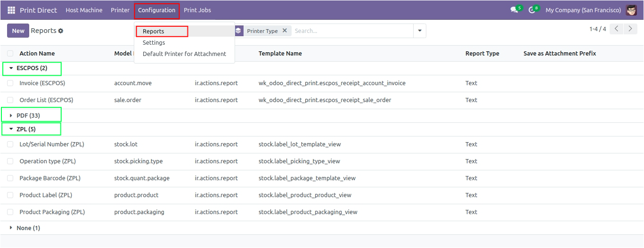644x248 pixels.
Task: Click in the Search input field
Action: pyautogui.click(x=351, y=31)
